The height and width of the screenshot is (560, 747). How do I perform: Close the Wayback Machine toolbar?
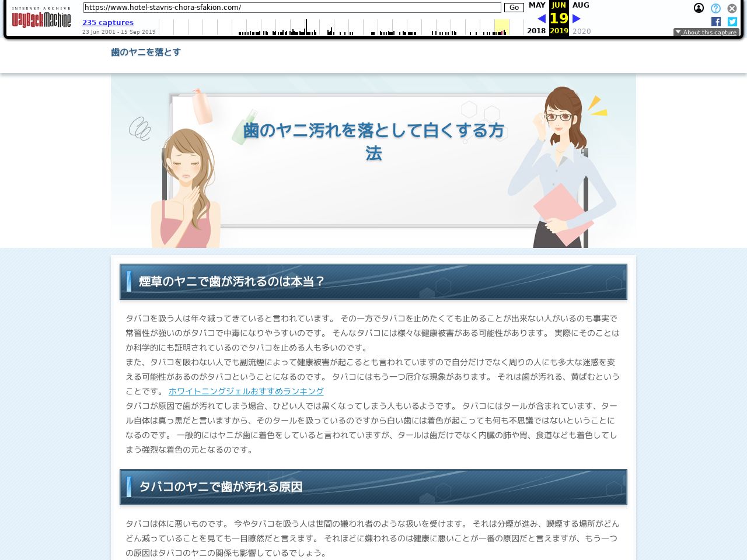click(x=732, y=8)
